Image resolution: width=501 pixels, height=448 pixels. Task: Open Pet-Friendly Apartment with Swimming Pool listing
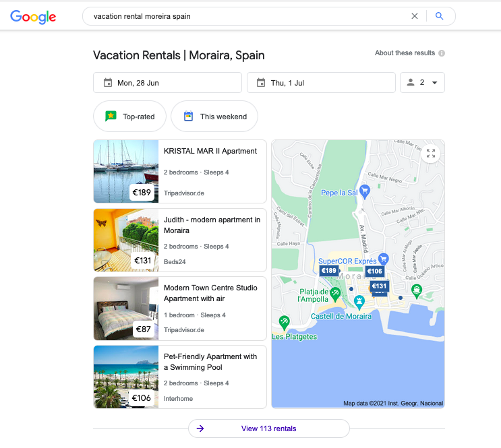tap(180, 377)
